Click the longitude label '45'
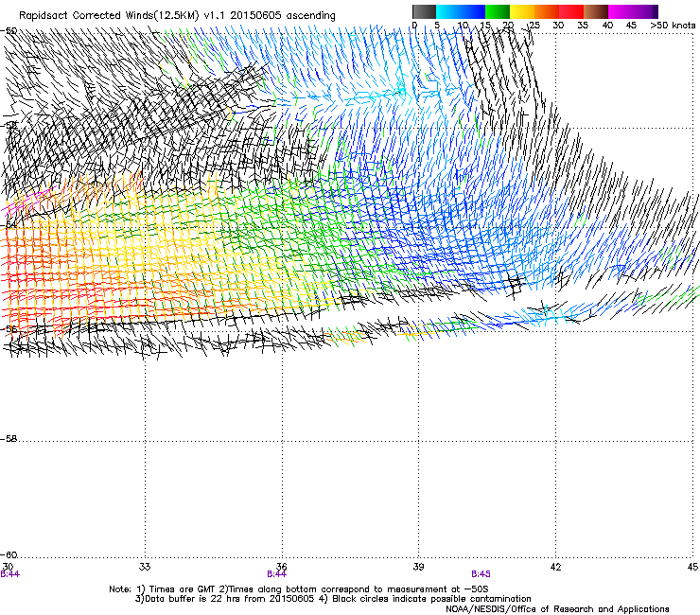The width and height of the screenshot is (700, 615). coord(692,567)
